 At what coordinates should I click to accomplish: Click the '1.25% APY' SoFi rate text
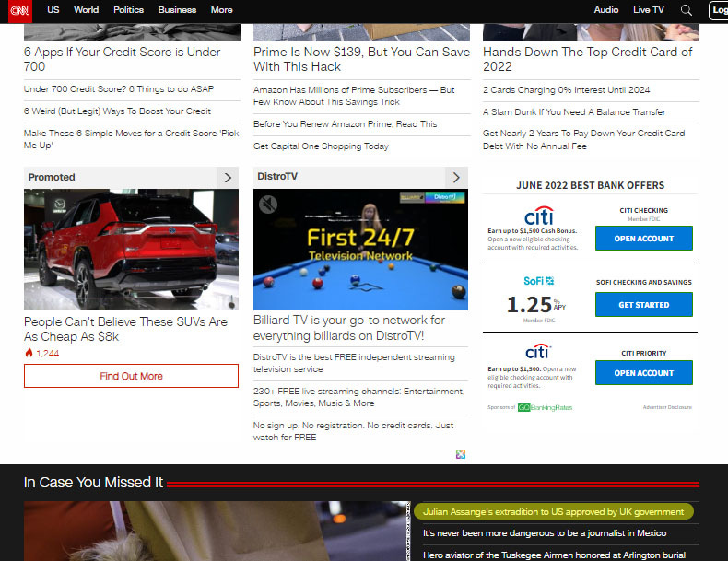536,305
